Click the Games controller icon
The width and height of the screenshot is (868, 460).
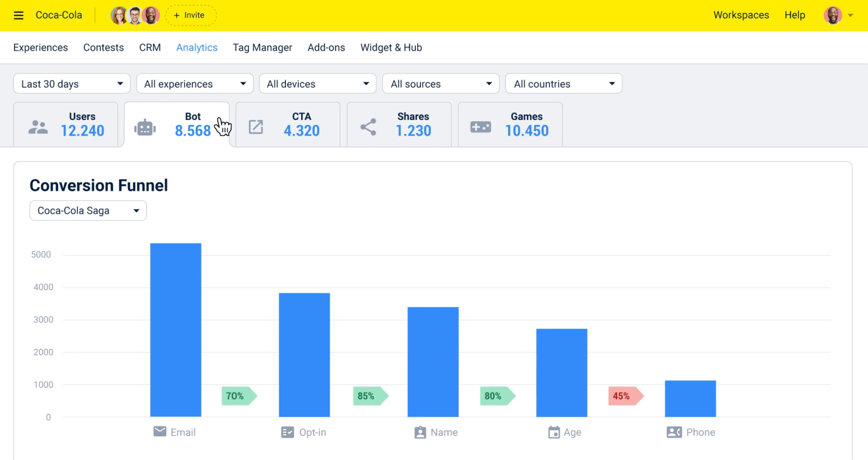(x=481, y=127)
